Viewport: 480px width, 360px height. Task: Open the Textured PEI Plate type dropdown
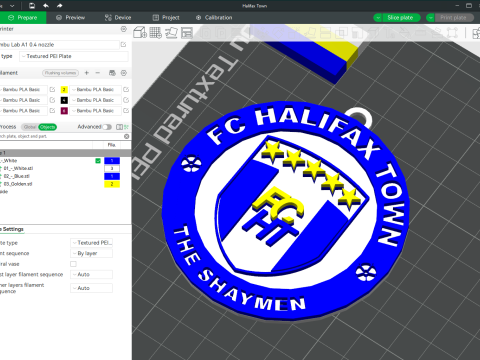point(74,56)
